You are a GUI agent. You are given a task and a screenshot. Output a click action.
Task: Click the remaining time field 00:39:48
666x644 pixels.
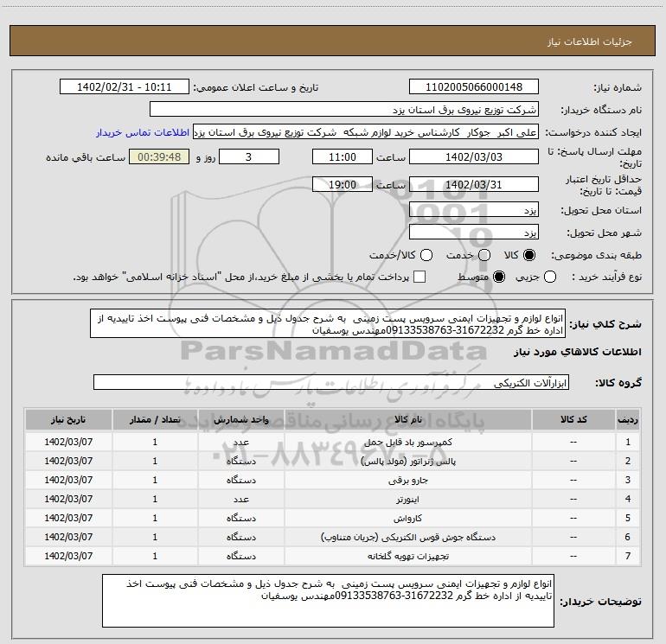point(159,157)
